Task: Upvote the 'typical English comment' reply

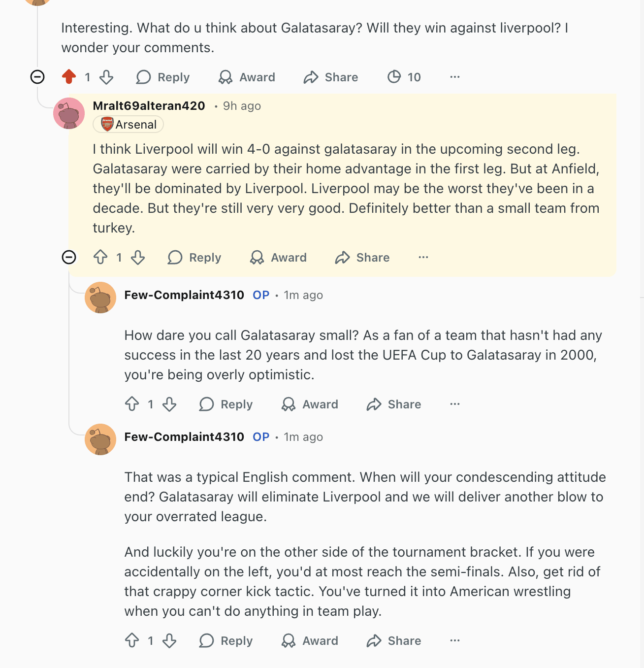Action: (132, 640)
